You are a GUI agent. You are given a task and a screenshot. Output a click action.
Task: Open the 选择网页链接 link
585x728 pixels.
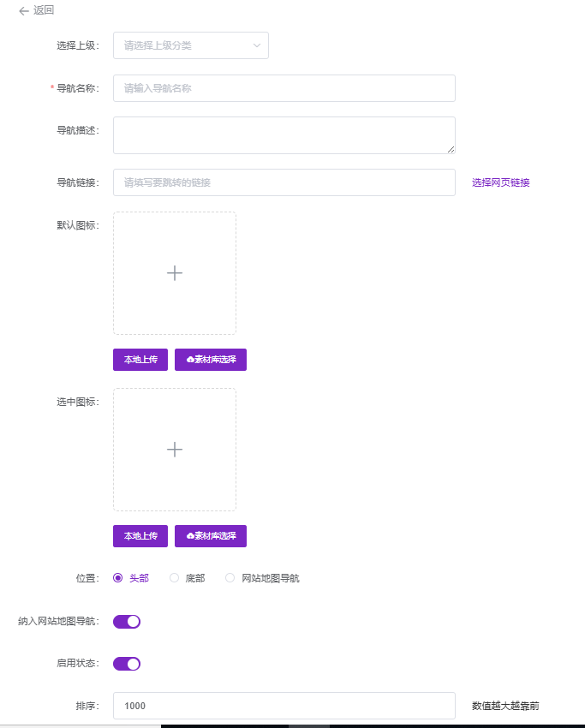tap(501, 182)
